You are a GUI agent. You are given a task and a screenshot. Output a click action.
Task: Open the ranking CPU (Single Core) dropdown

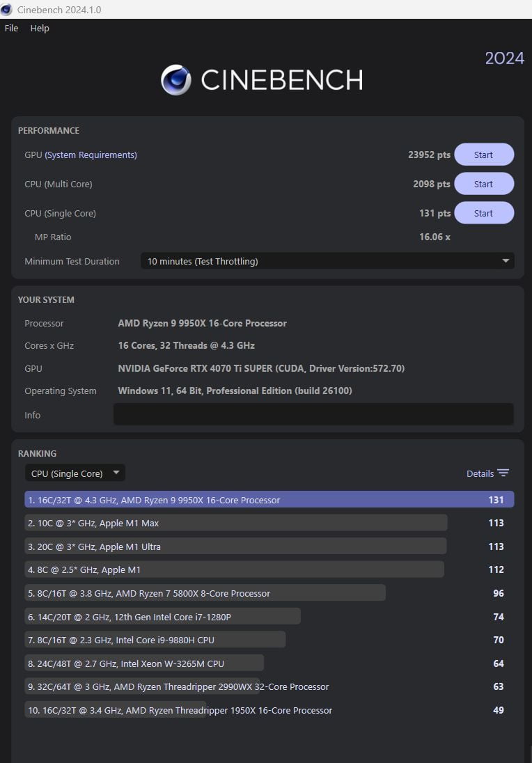click(x=75, y=473)
